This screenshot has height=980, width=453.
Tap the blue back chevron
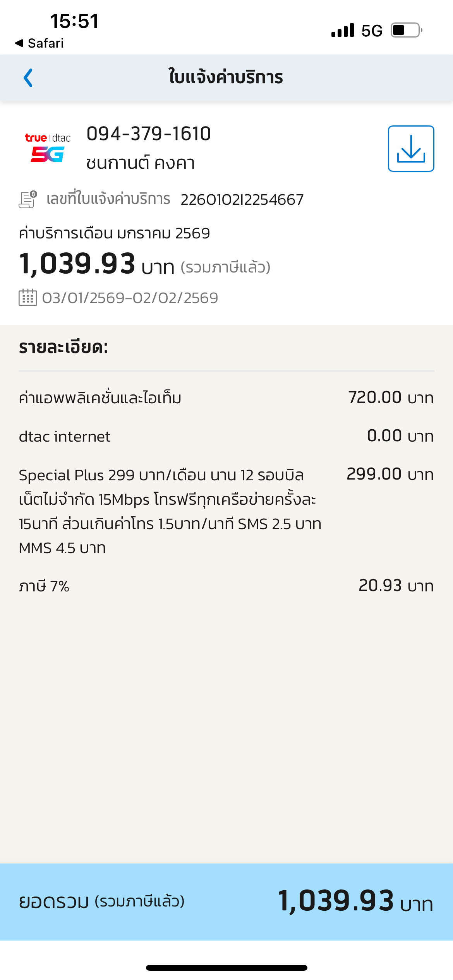pos(28,78)
